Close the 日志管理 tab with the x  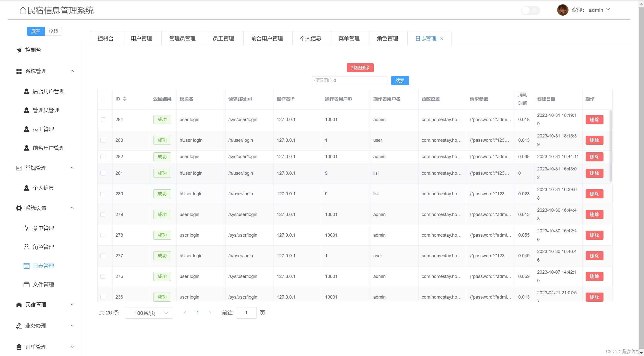point(441,39)
